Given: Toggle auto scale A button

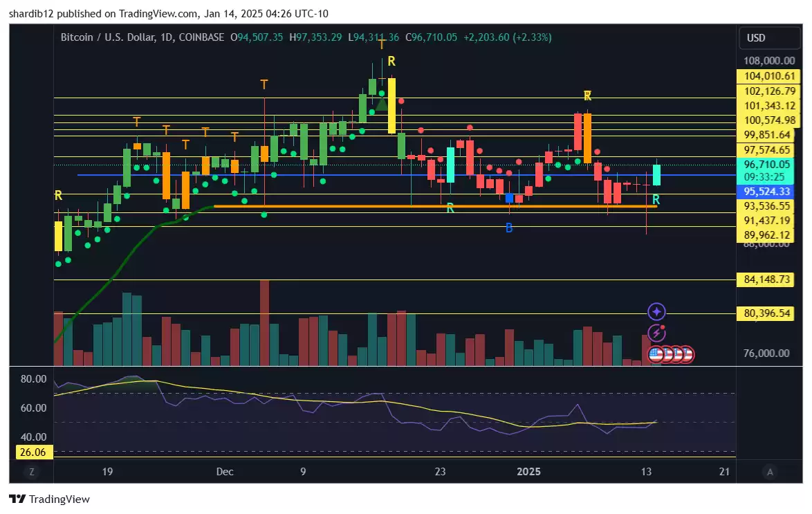Looking at the screenshot, I should click(770, 472).
